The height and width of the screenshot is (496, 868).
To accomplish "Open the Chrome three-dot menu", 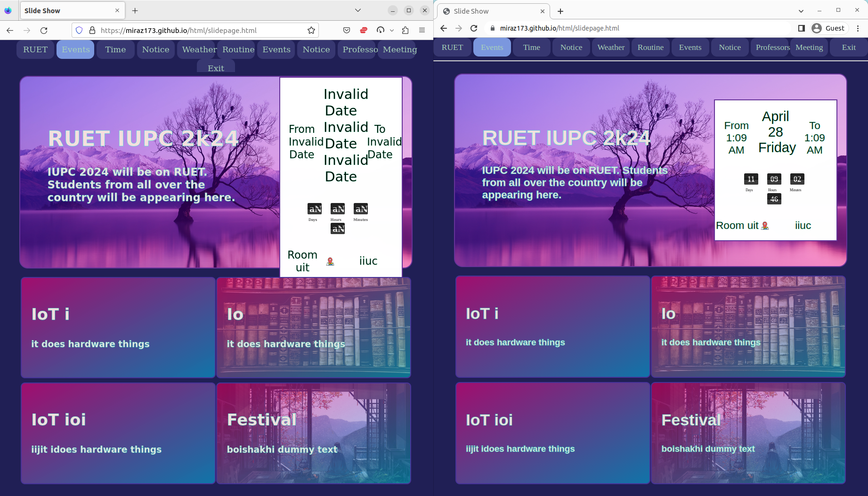I will point(858,28).
